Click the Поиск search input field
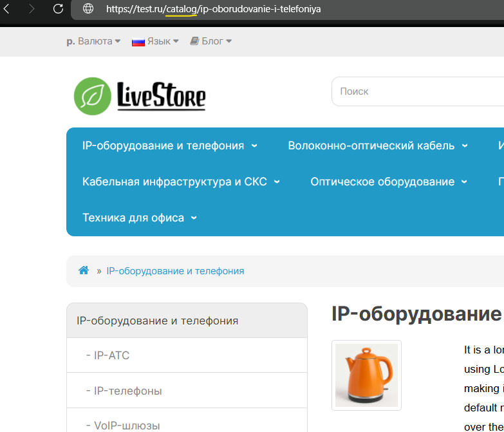Screen dimensions: 504x432 418,91
